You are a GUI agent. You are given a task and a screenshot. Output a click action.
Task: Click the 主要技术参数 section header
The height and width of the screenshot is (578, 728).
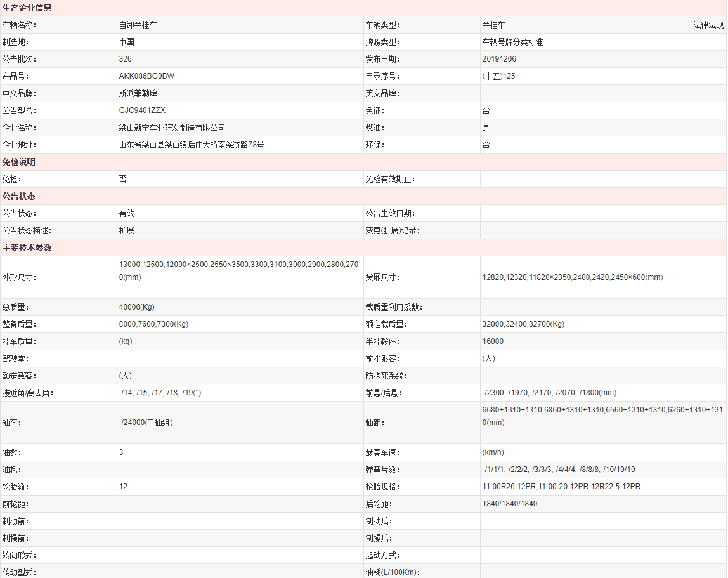click(x=27, y=247)
